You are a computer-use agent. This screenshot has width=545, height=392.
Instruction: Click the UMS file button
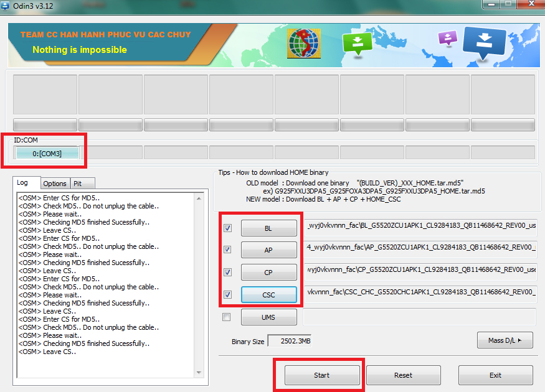(x=268, y=317)
